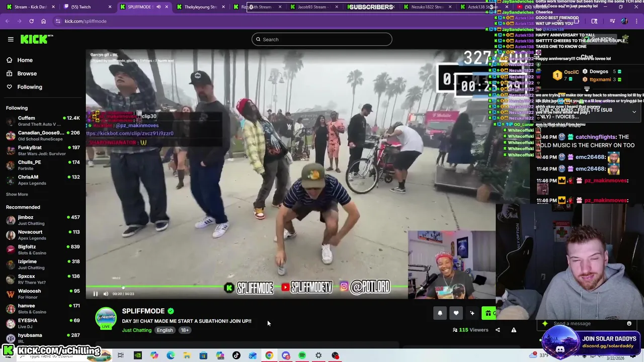
Task: Open Google Chrome from taskbar
Action: click(269, 356)
